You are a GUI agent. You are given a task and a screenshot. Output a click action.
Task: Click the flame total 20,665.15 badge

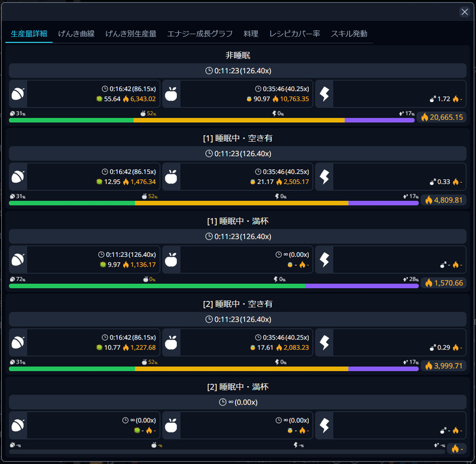click(441, 117)
